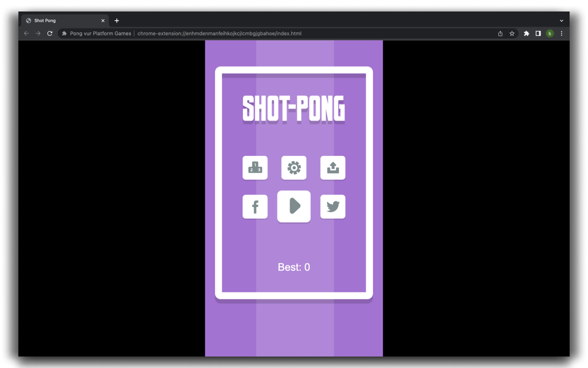
Task: Reload the page
Action: (50, 33)
